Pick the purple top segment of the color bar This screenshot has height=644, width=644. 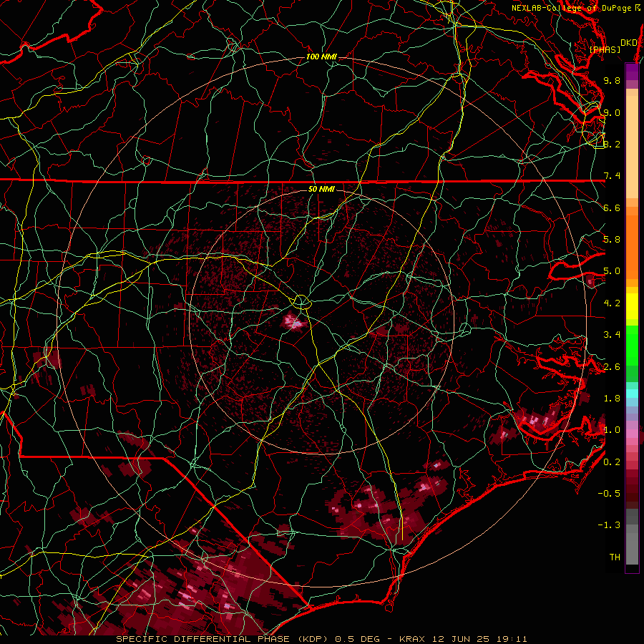point(632,72)
